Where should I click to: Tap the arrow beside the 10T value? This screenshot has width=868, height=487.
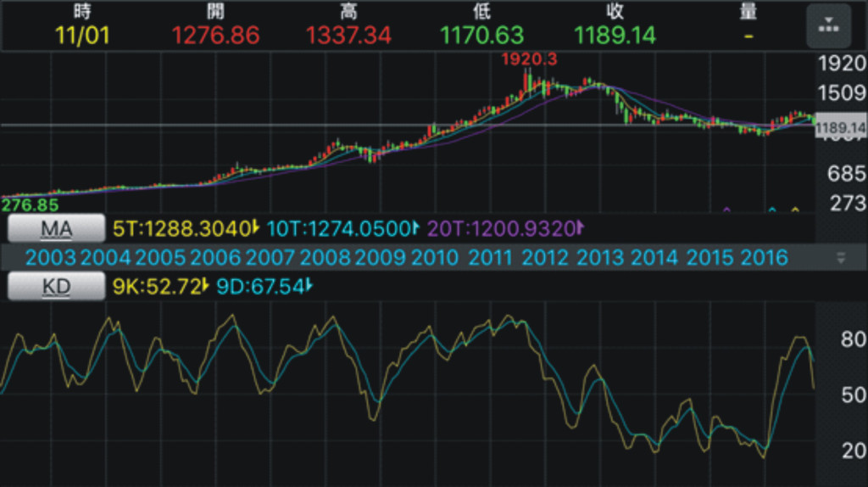point(415,228)
